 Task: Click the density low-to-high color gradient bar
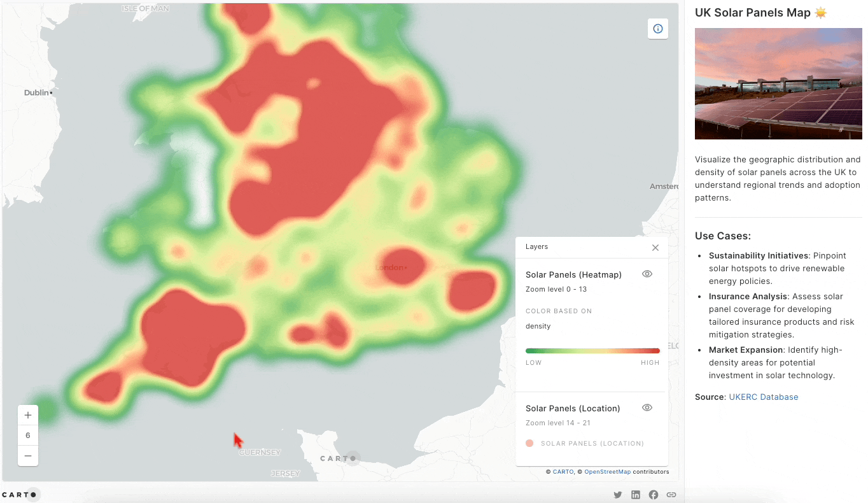pyautogui.click(x=592, y=351)
